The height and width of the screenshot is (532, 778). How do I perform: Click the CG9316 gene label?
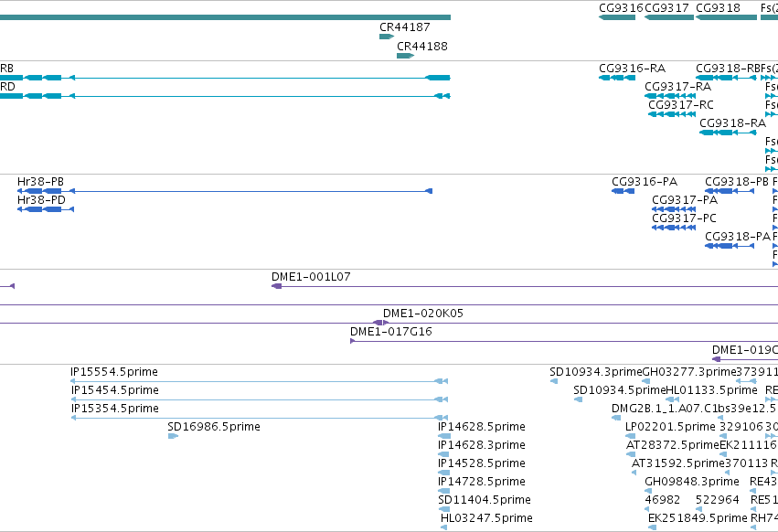(621, 8)
